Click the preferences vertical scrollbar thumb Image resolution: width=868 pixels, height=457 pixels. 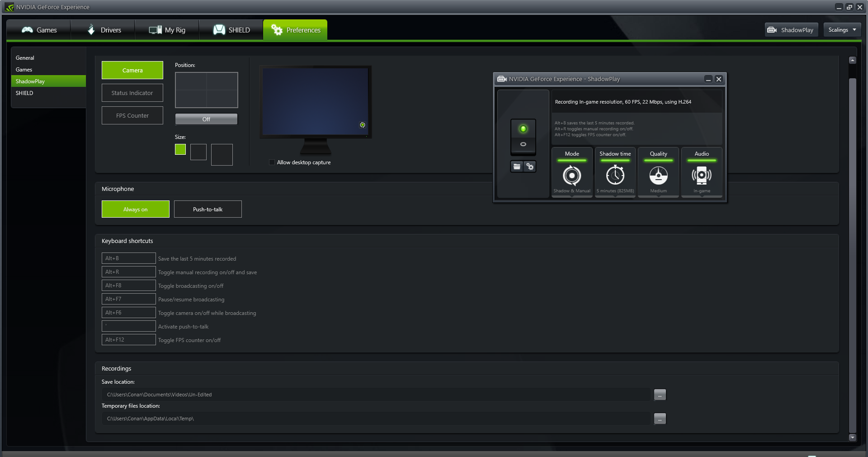[853, 256]
